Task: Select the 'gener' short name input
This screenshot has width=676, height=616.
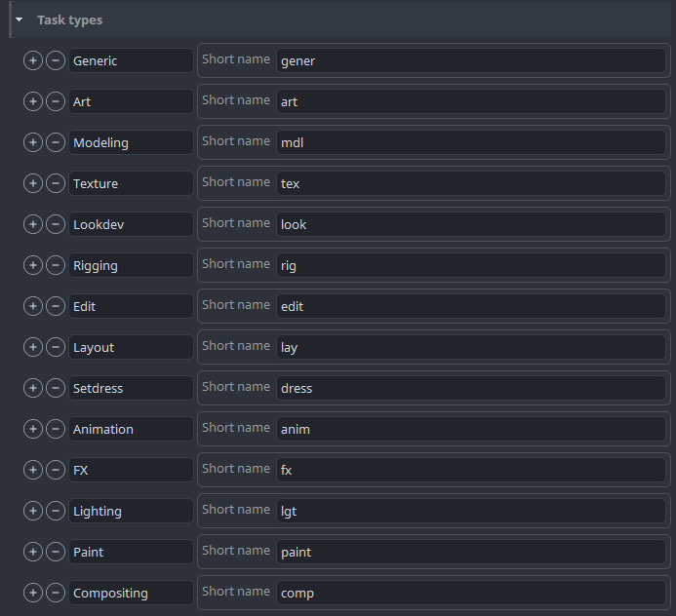Action: coord(470,60)
